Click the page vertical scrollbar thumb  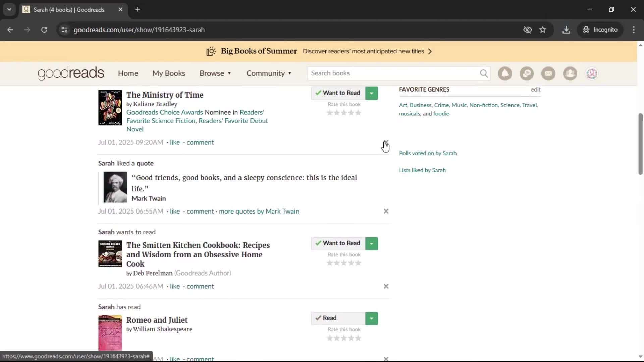tap(640, 144)
